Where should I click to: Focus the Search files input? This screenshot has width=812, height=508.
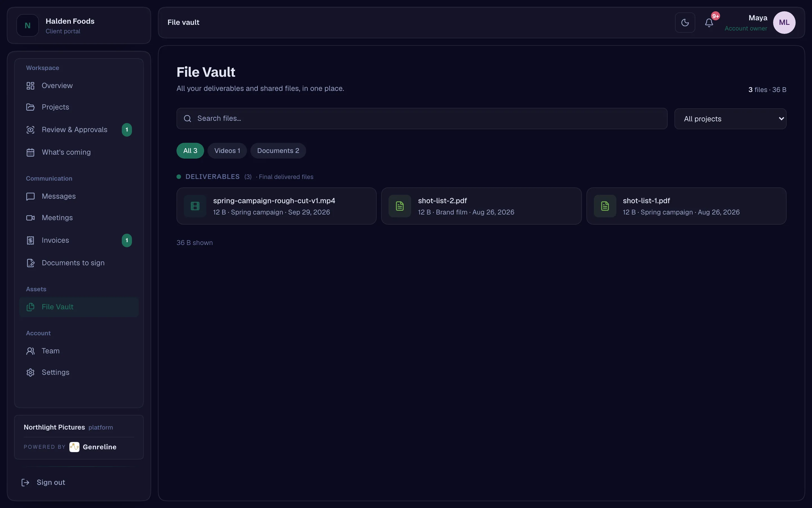[x=422, y=119]
